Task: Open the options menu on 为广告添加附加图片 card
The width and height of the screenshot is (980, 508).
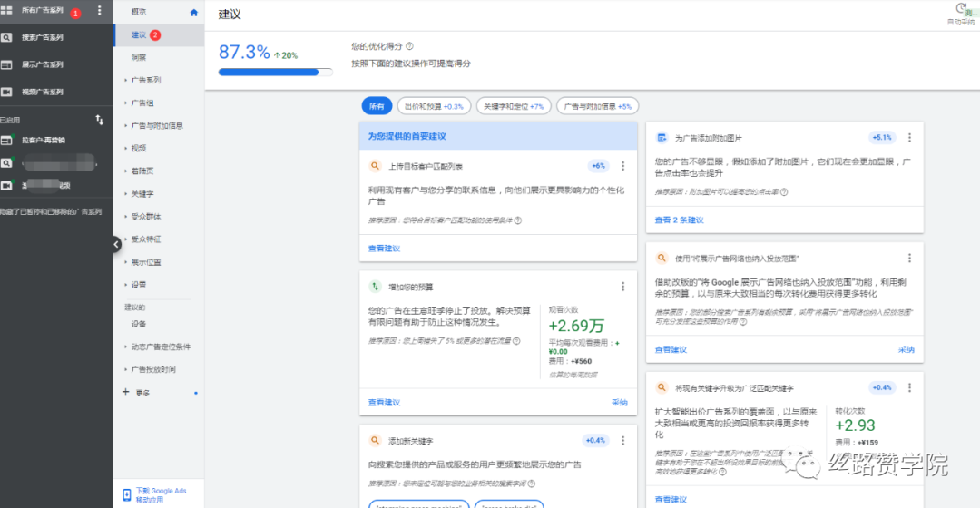Action: click(x=909, y=138)
